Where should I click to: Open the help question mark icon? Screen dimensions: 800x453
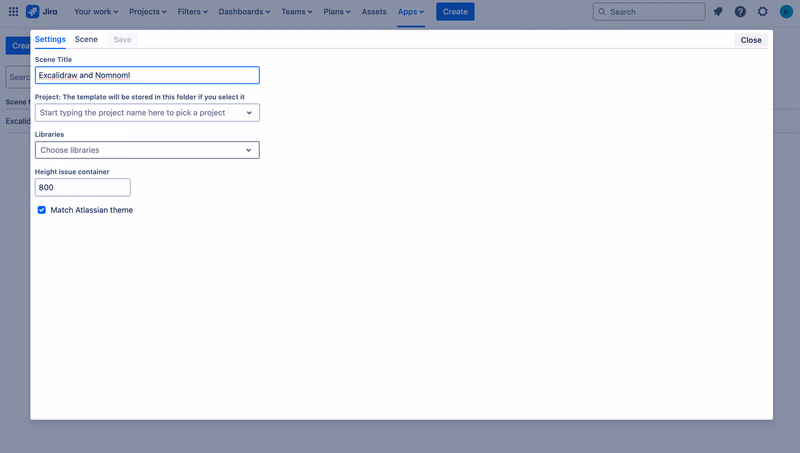[x=740, y=11]
